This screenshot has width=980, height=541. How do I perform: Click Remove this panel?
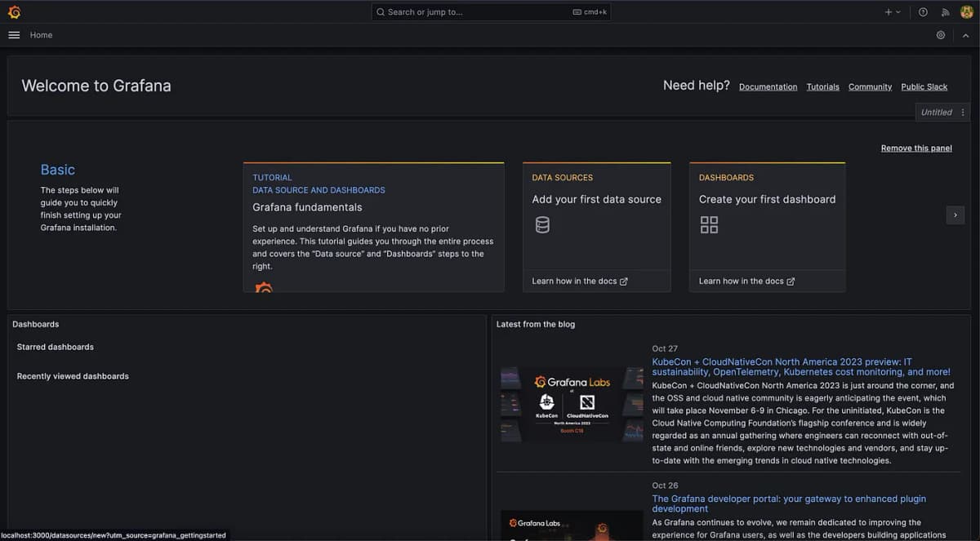point(916,148)
